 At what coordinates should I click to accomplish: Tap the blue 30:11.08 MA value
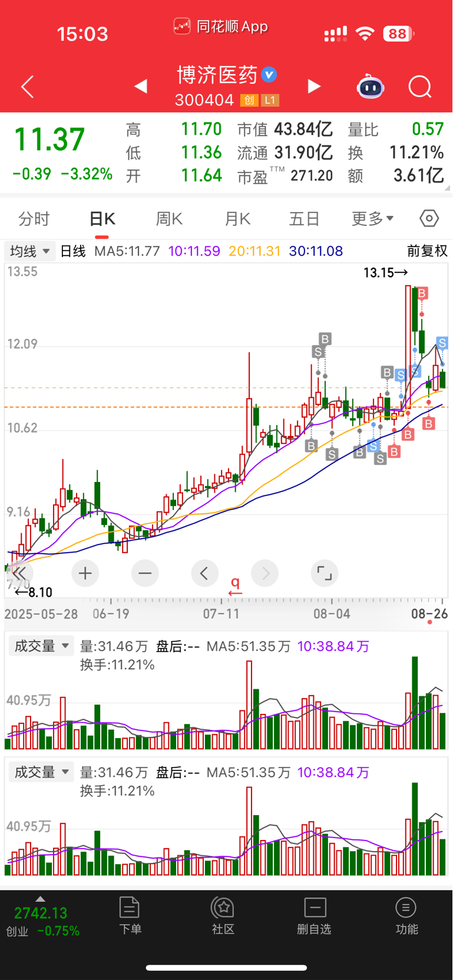tap(316, 251)
